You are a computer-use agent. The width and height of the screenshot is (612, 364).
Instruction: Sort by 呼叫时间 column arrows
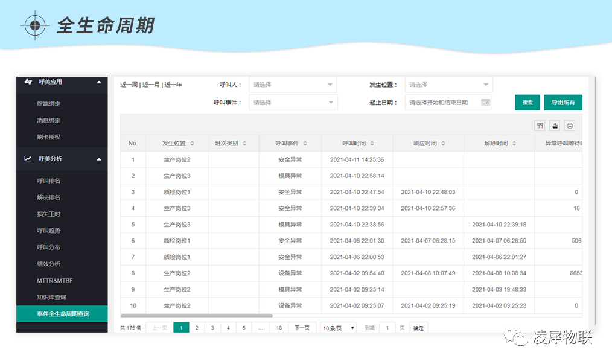click(372, 144)
